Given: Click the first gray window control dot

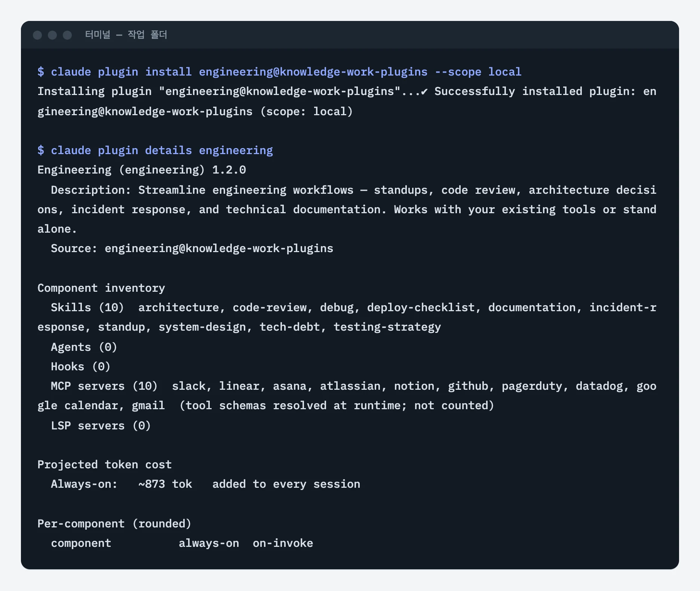Looking at the screenshot, I should click(37, 35).
